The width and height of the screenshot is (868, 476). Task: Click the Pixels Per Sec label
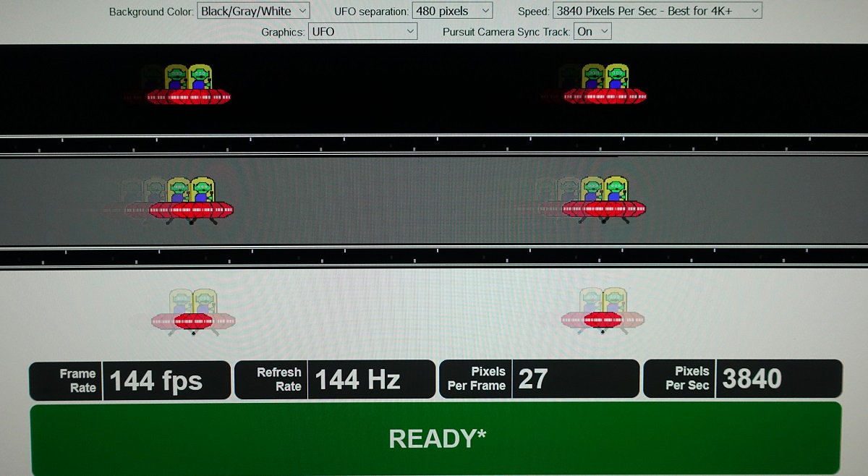tap(687, 378)
